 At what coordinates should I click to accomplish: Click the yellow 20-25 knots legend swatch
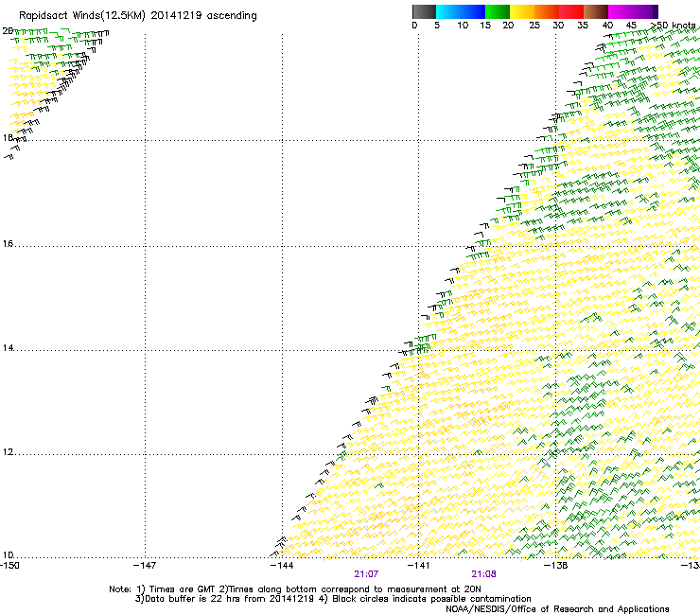(522, 11)
